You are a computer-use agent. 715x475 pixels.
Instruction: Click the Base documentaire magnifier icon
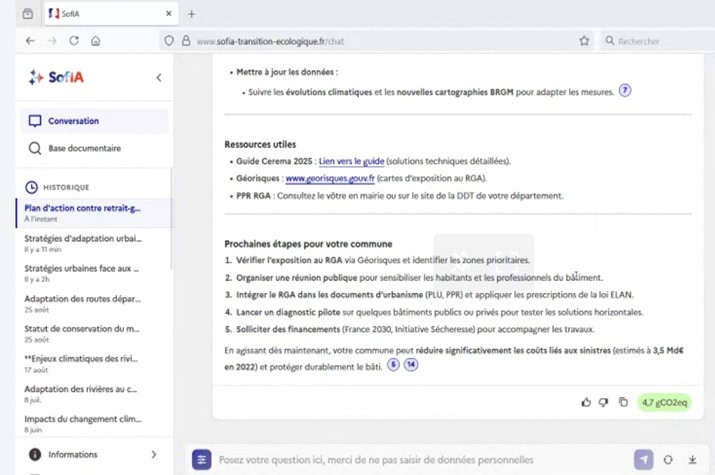[35, 148]
